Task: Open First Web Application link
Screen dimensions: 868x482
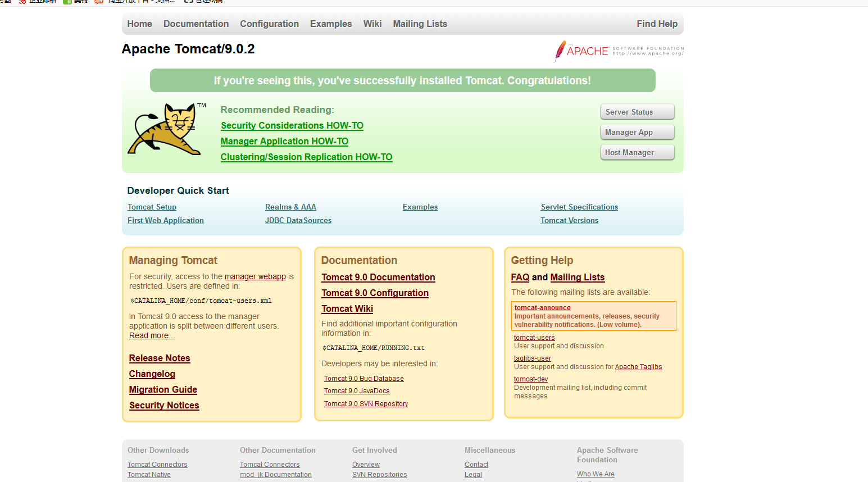Action: coord(166,220)
